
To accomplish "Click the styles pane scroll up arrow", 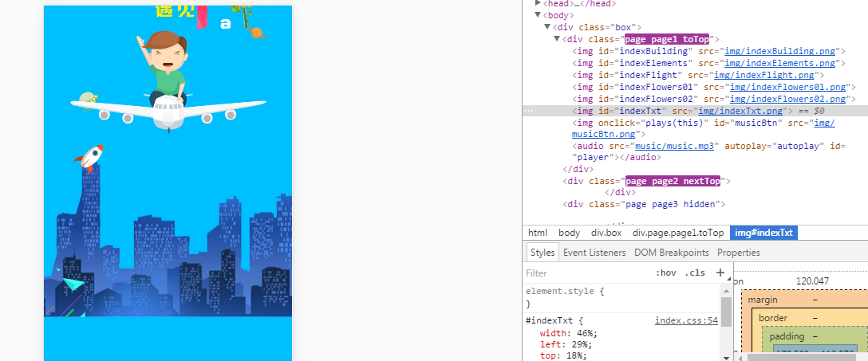I will tap(726, 290).
